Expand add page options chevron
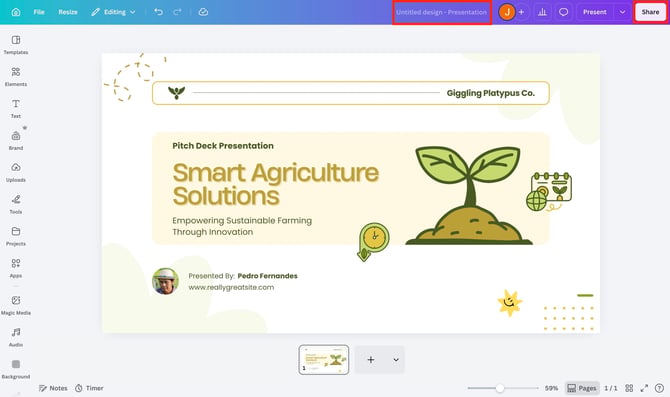The width and height of the screenshot is (670, 397). tap(396, 360)
